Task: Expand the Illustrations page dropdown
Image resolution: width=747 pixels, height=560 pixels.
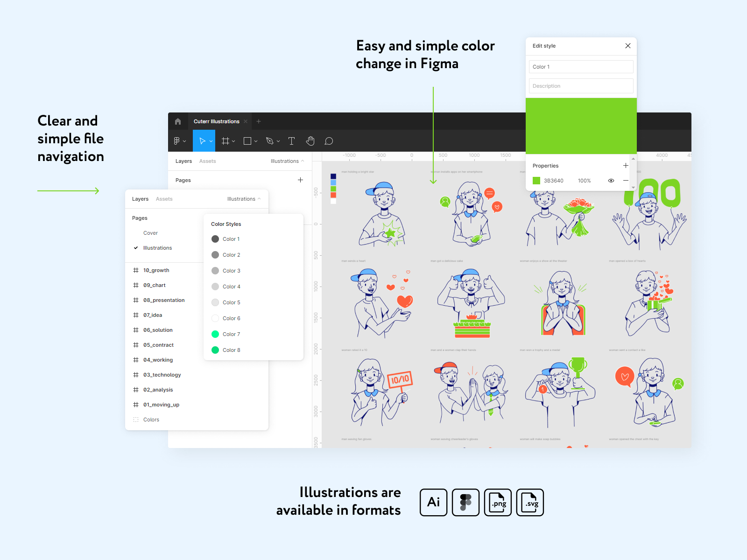Action: [243, 199]
